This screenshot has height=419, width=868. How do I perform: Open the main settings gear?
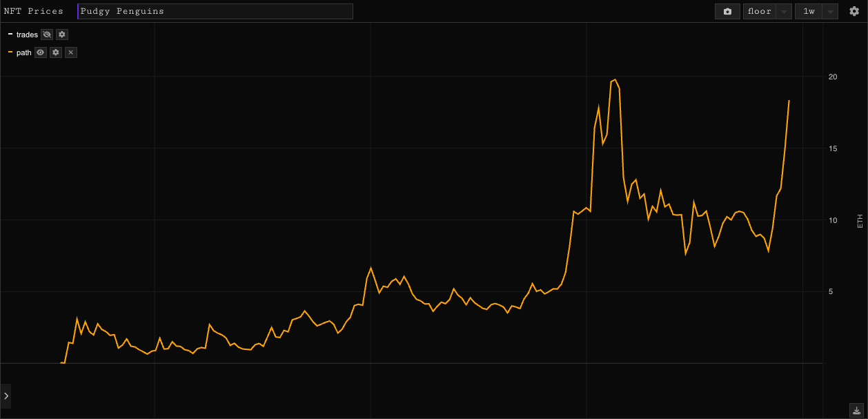(x=854, y=11)
